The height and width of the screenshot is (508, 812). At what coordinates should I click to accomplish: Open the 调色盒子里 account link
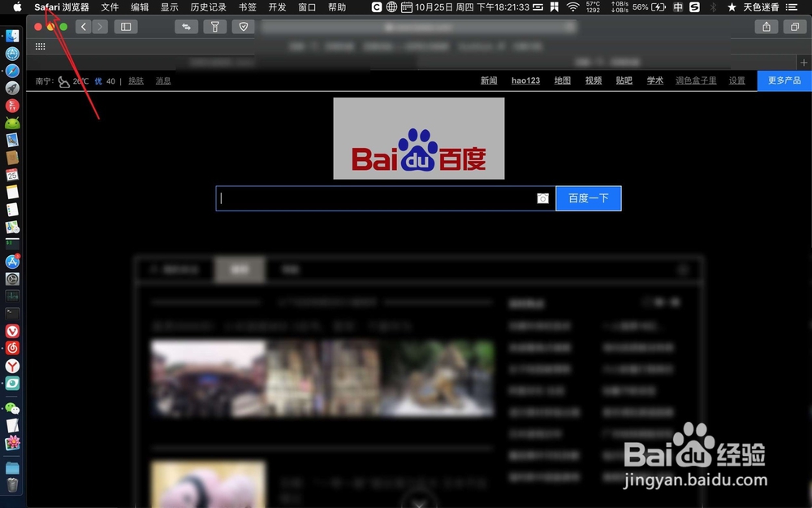[x=696, y=80]
